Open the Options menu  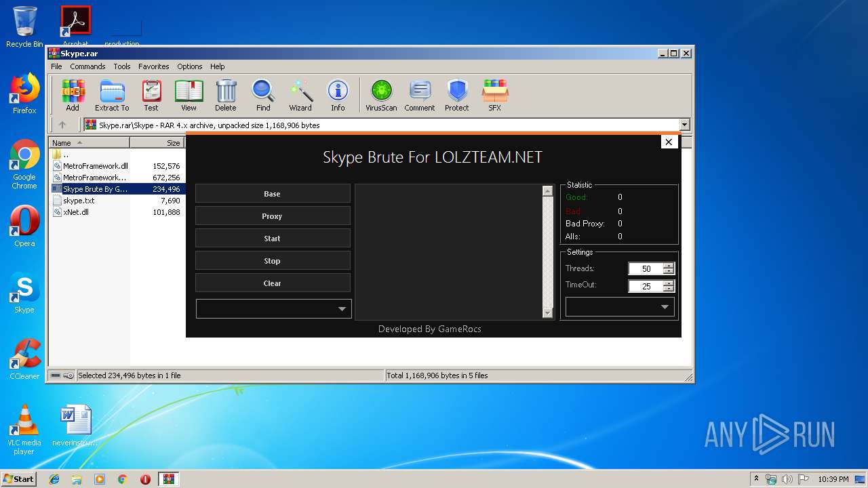coord(190,66)
